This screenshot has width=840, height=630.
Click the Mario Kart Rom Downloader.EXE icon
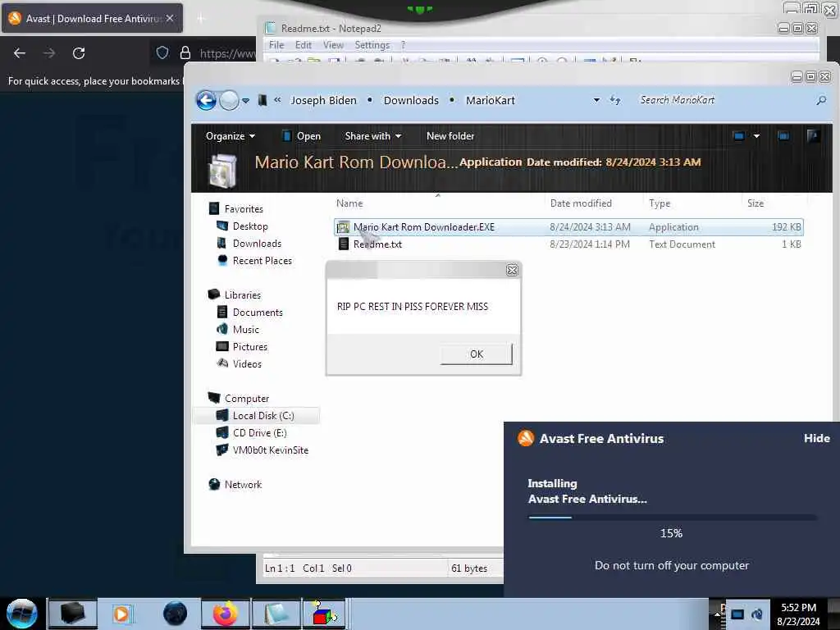coord(343,227)
